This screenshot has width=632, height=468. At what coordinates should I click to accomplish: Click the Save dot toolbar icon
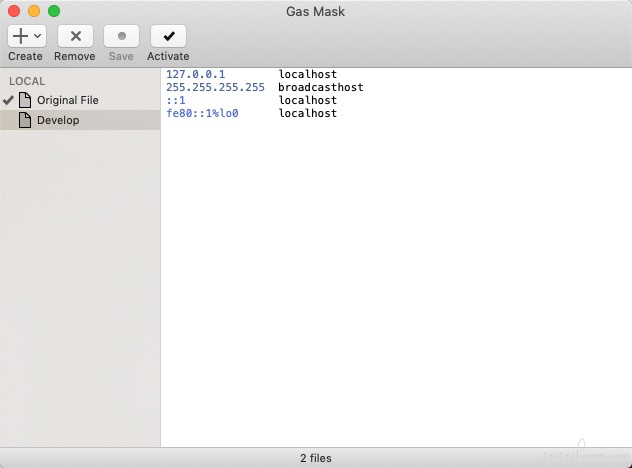(x=122, y=36)
